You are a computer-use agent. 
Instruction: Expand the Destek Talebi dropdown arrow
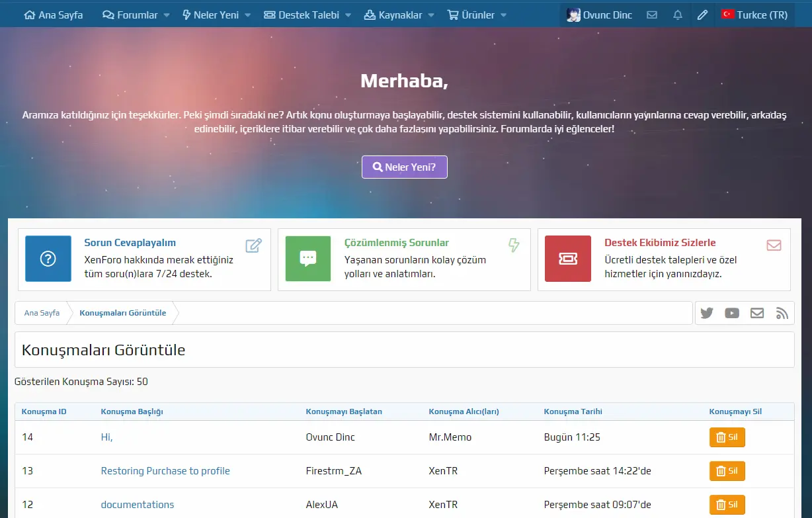348,15
